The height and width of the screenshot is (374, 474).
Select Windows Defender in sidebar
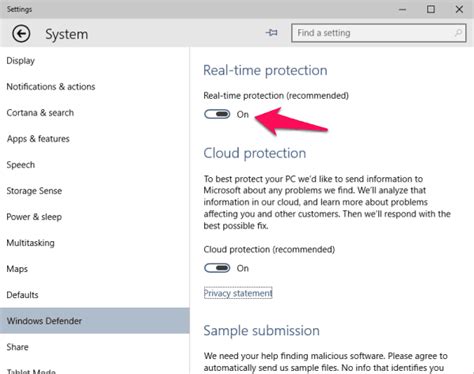tap(95, 321)
